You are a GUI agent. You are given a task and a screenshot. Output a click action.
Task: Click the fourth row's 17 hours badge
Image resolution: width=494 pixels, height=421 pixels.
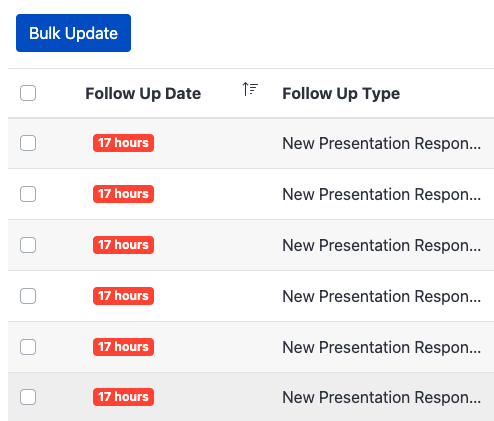coord(123,296)
